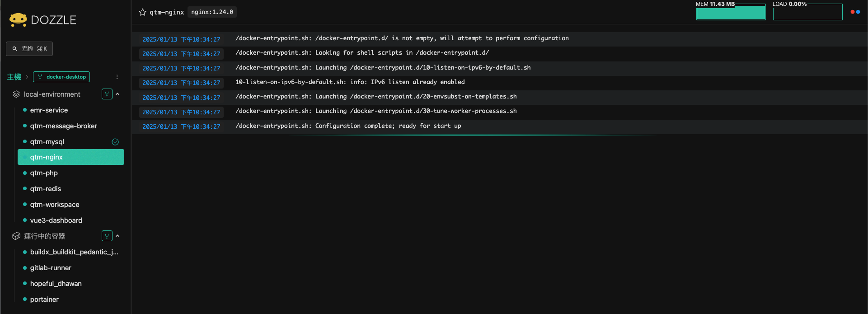868x314 pixels.
Task: Click the docker-desktop host badge
Action: (61, 77)
